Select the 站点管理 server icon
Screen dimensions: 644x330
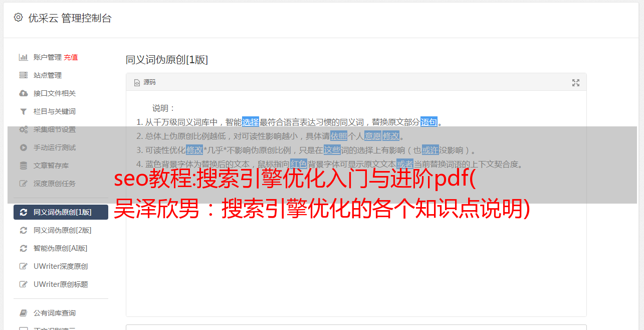point(23,75)
